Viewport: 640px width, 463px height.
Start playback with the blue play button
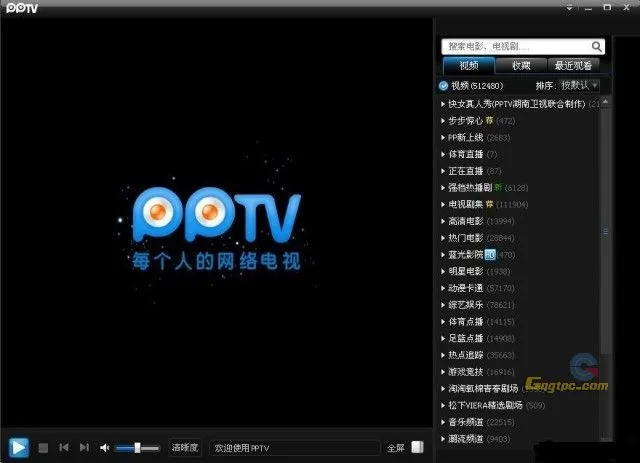pos(19,447)
